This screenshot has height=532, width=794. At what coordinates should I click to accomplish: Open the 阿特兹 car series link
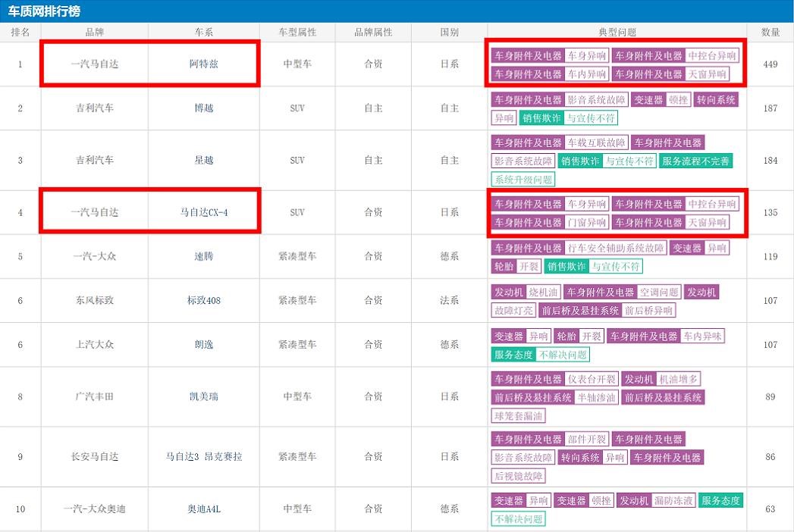tap(203, 64)
